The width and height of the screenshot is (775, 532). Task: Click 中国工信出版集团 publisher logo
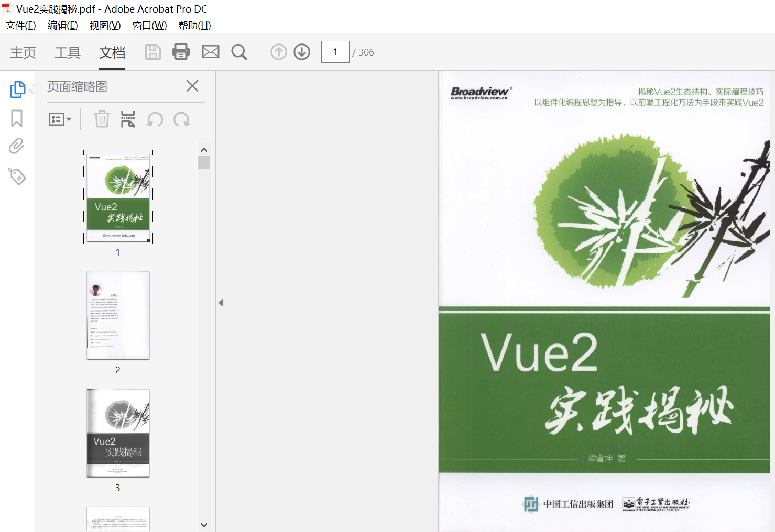[569, 504]
